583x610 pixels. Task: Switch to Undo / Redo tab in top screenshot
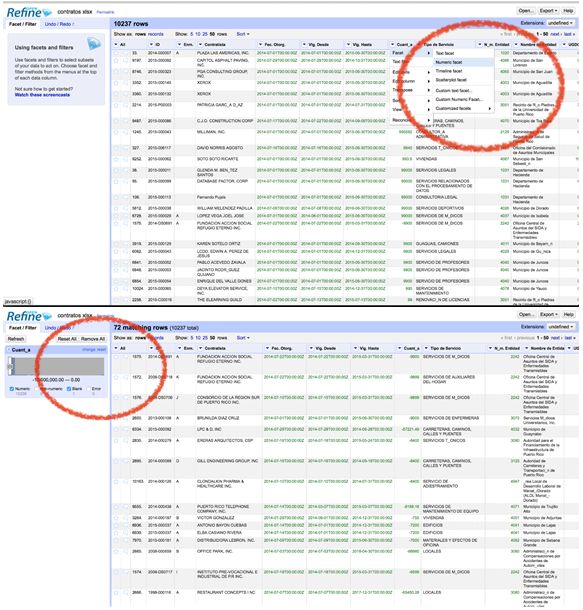click(59, 24)
